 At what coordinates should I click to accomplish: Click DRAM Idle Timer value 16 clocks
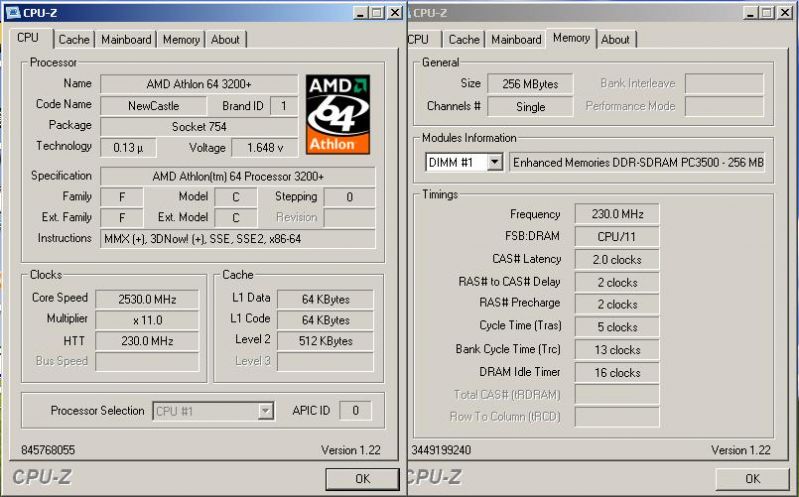(617, 373)
